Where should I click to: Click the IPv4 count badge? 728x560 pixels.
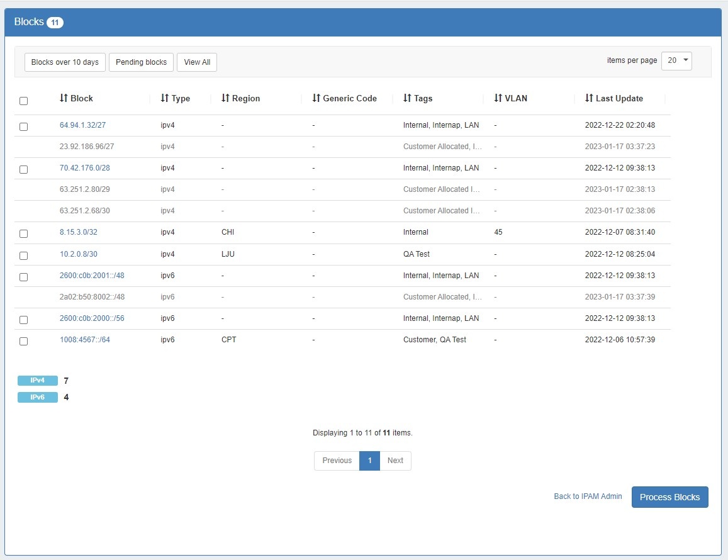point(38,381)
